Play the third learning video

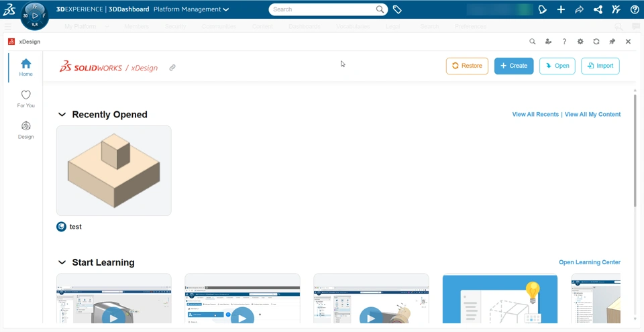click(371, 318)
